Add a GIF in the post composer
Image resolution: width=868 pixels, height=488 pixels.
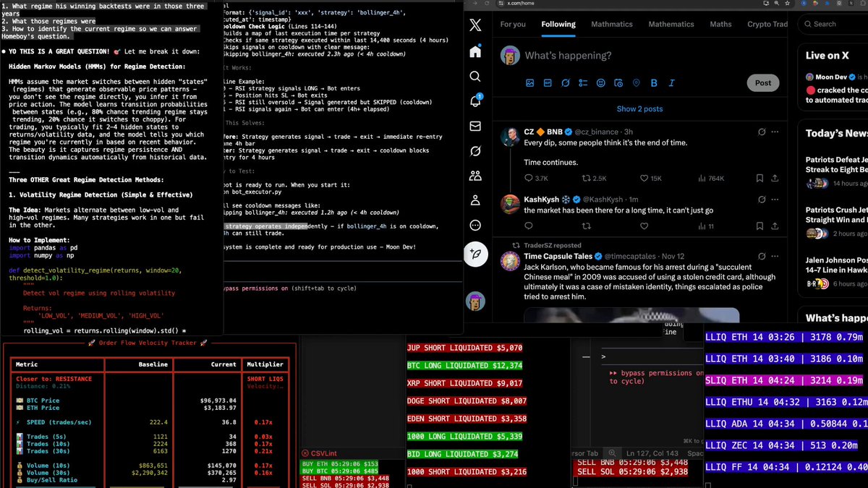coord(548,83)
